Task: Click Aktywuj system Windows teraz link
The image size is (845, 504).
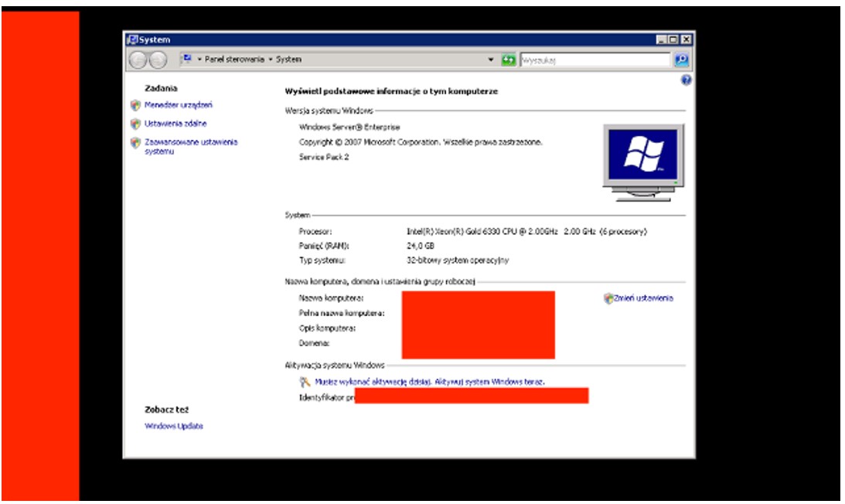Action: pos(489,382)
